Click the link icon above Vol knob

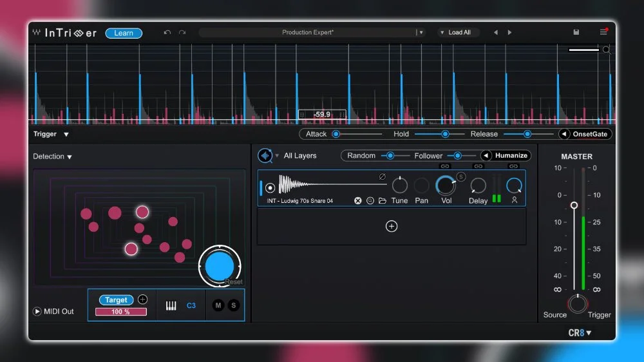tap(445, 166)
